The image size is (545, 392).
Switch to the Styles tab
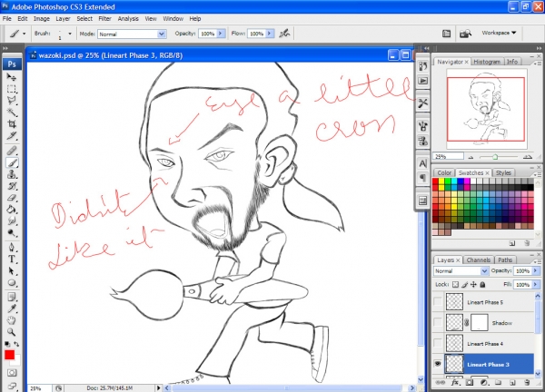click(503, 173)
